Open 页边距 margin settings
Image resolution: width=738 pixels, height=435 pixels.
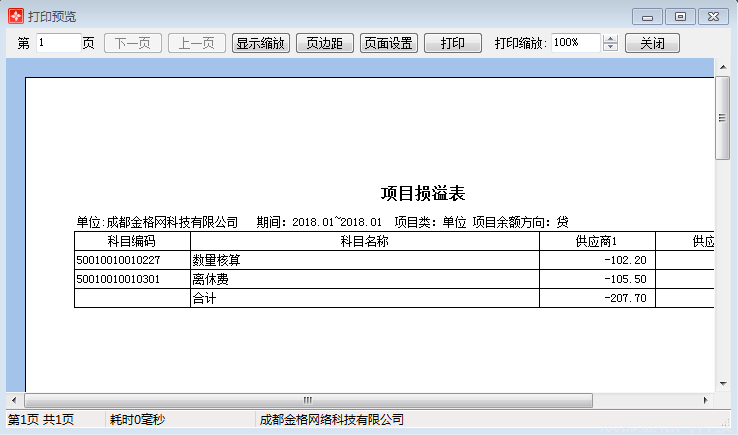click(x=325, y=43)
